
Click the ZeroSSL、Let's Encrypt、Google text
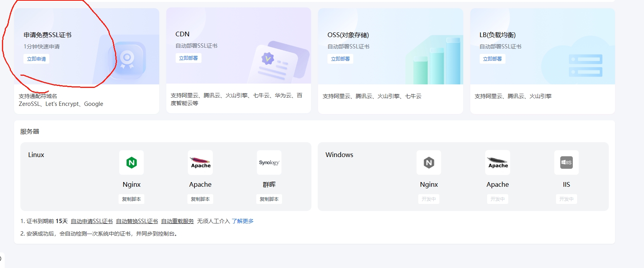click(x=61, y=104)
